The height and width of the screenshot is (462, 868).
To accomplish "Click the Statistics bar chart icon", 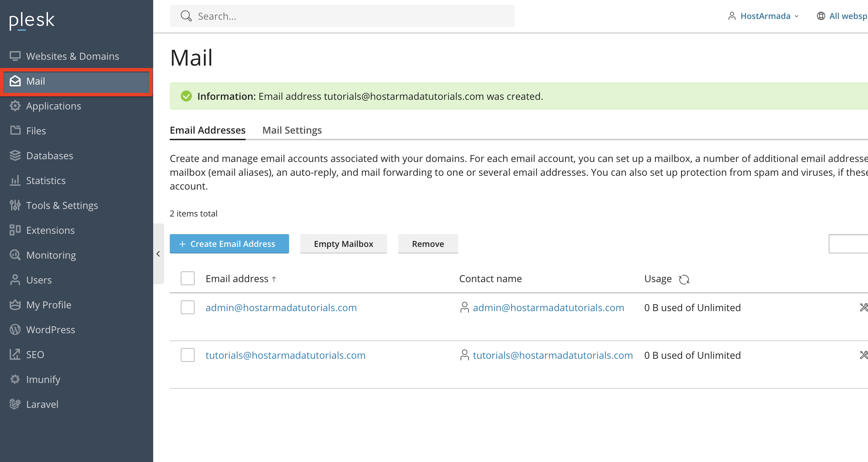I will [x=15, y=180].
